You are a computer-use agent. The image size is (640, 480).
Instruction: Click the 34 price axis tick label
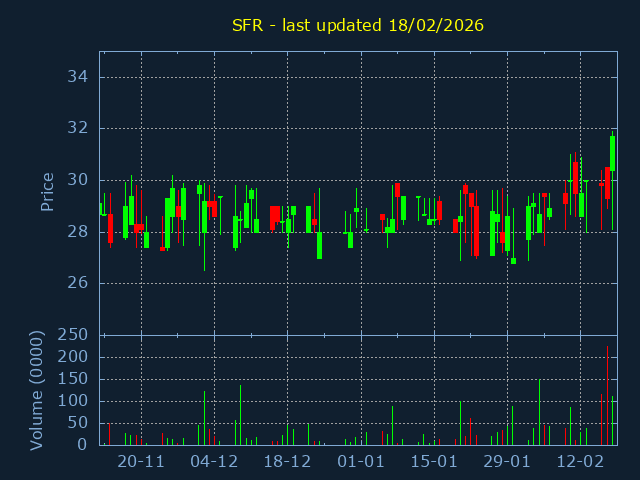click(x=80, y=77)
